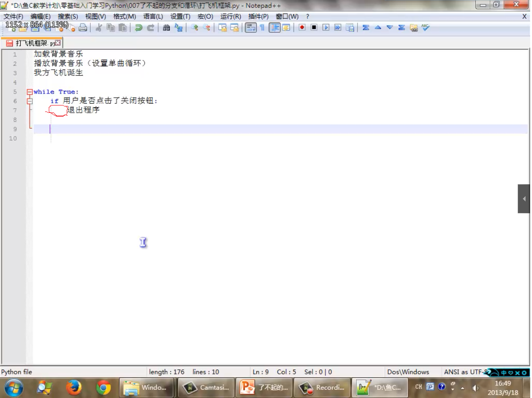This screenshot has height=398, width=532.
Task: Click the Print icon in toolbar
Action: [83, 28]
